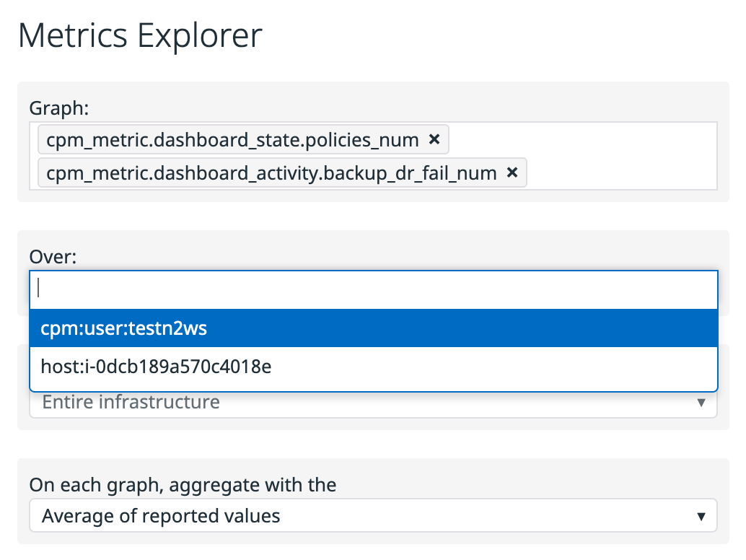Click the policies_num metric tag label

pyautogui.click(x=232, y=139)
